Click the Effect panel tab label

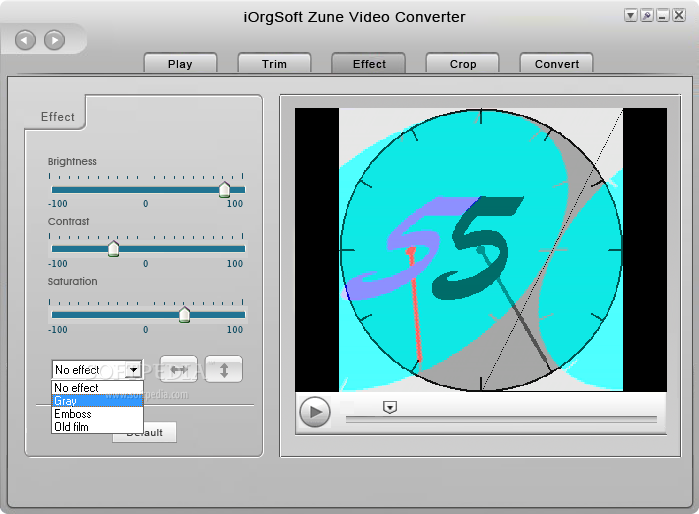[58, 117]
